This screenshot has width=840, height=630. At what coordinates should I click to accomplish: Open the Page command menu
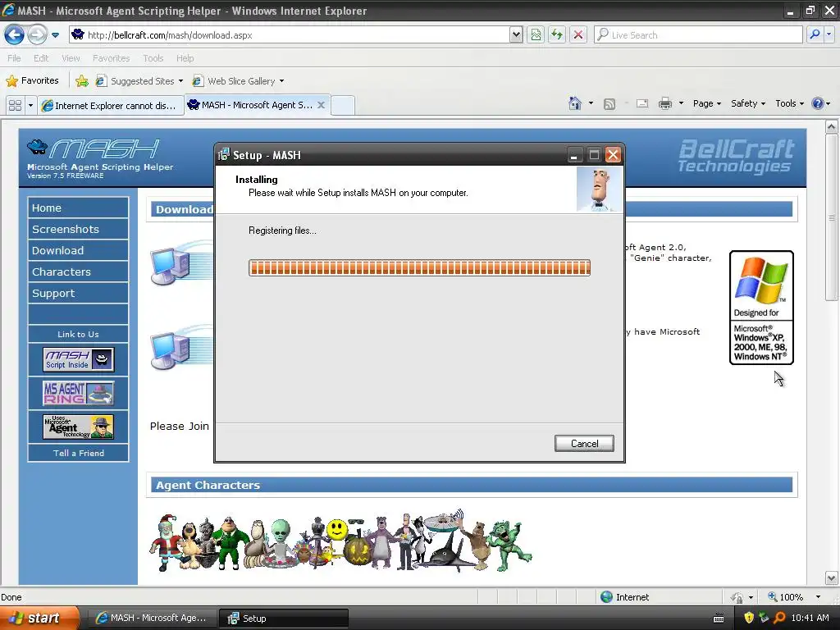click(706, 103)
